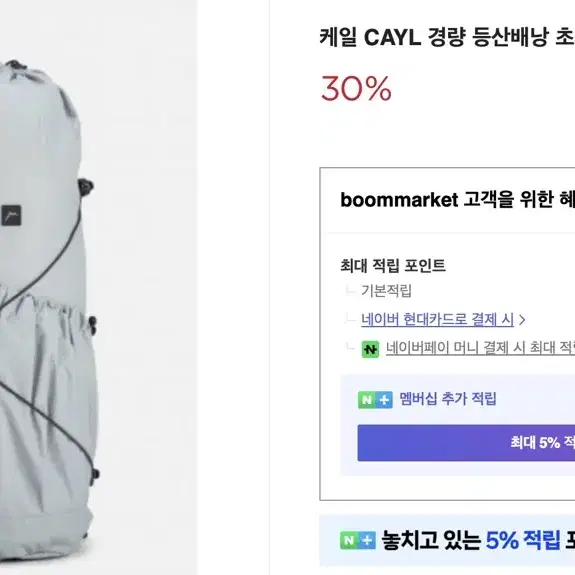Click the red 30% discount figure
This screenshot has width=575, height=575.
[356, 88]
